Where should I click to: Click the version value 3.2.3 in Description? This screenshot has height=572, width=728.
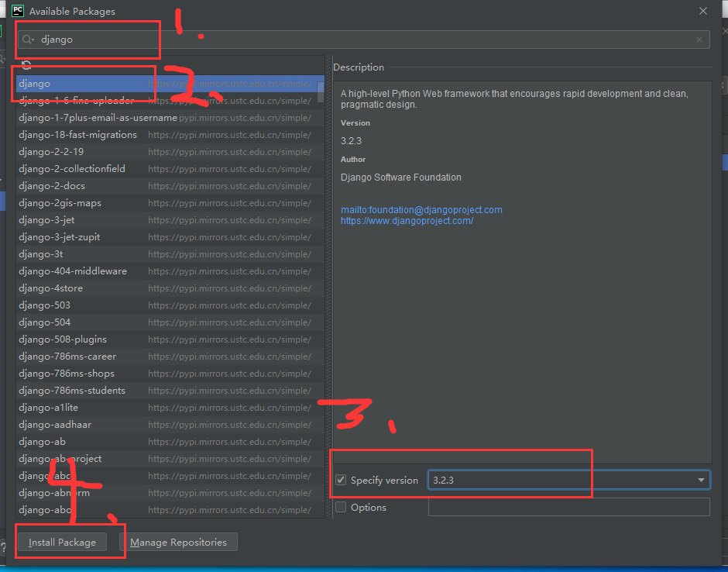click(351, 141)
